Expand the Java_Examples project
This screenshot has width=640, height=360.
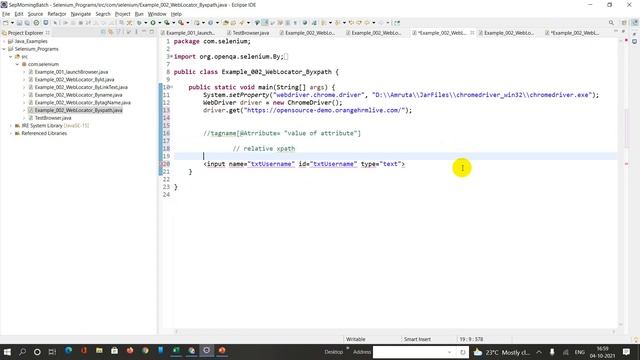coord(4,41)
